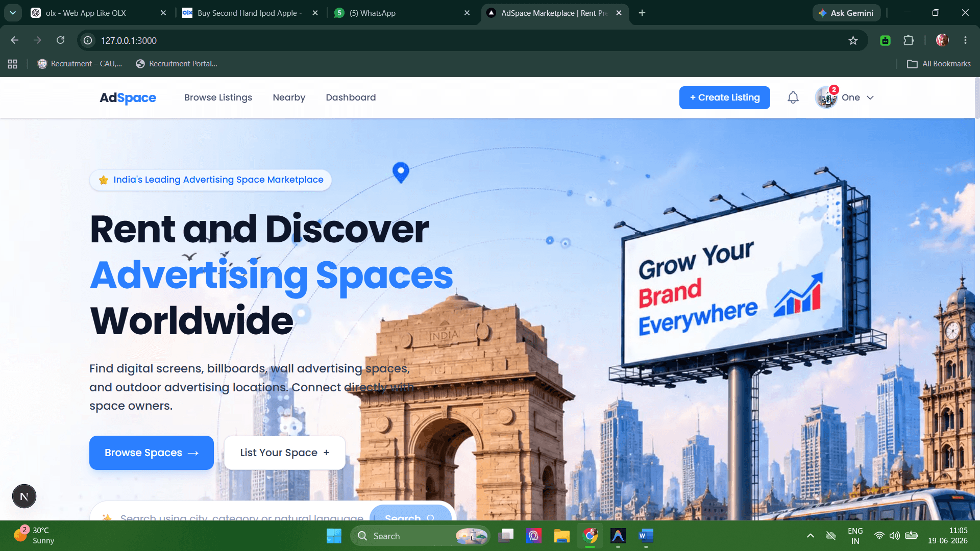Open the Chrome three-dot menu
The image size is (980, 551).
pyautogui.click(x=965, y=40)
